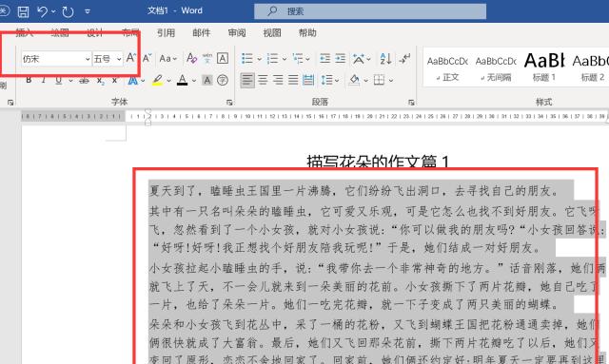This screenshot has width=609, height=364.
Task: Open the 插入 ribbon tab
Action: 24,33
